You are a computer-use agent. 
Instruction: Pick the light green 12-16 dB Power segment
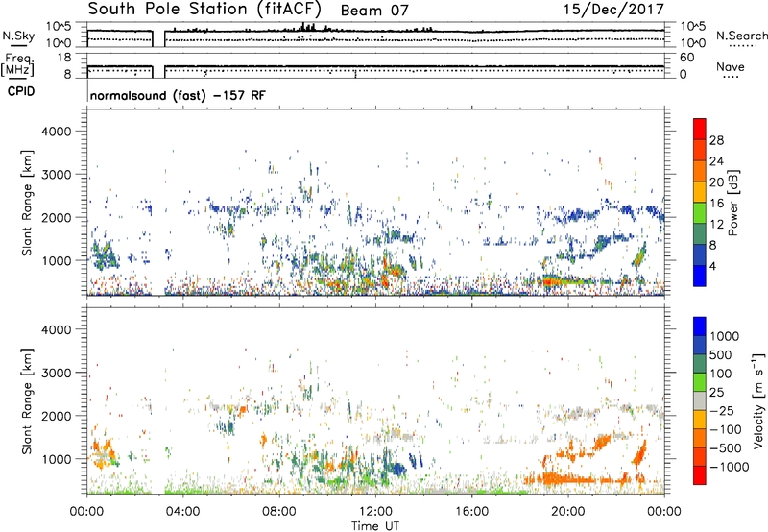tap(700, 213)
